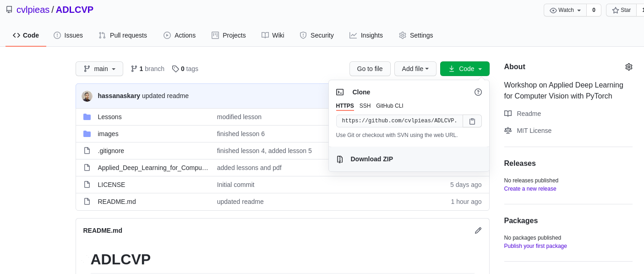Click the Readme book icon in About

point(508,114)
